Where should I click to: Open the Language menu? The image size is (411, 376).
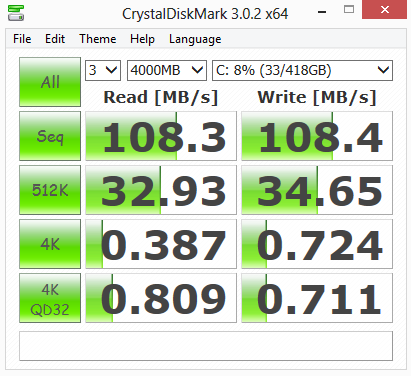point(195,39)
